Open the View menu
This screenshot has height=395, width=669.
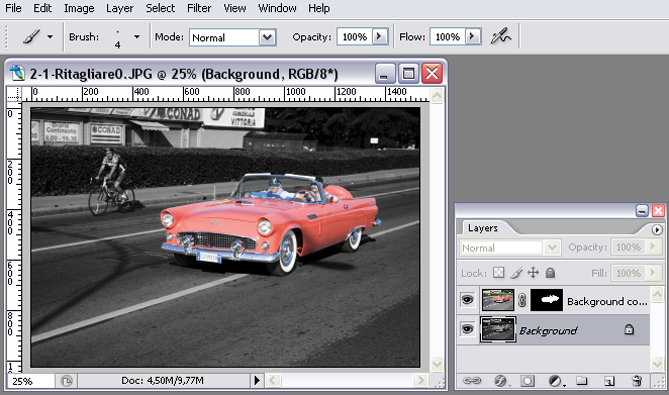pos(235,8)
